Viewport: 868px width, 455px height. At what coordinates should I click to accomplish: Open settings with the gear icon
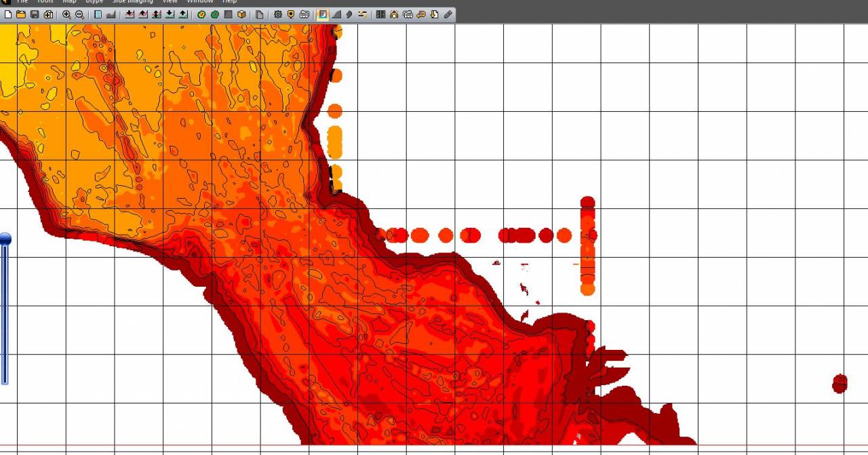(x=277, y=14)
